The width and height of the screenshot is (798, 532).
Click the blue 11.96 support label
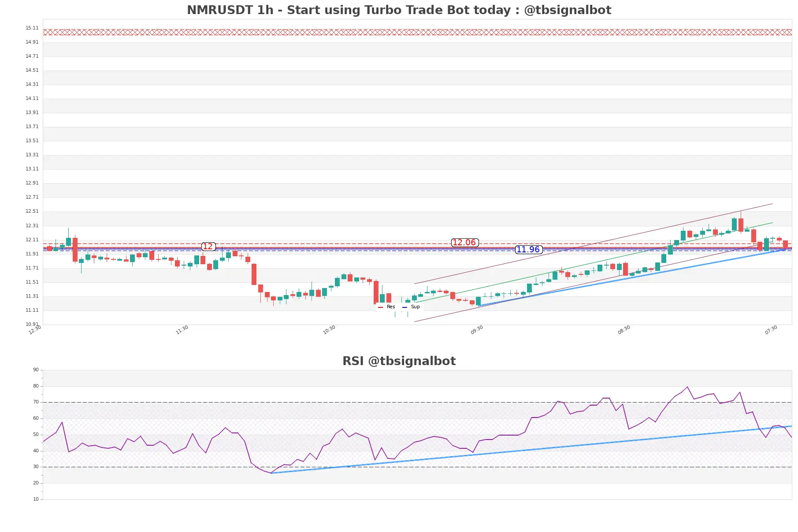coord(528,250)
